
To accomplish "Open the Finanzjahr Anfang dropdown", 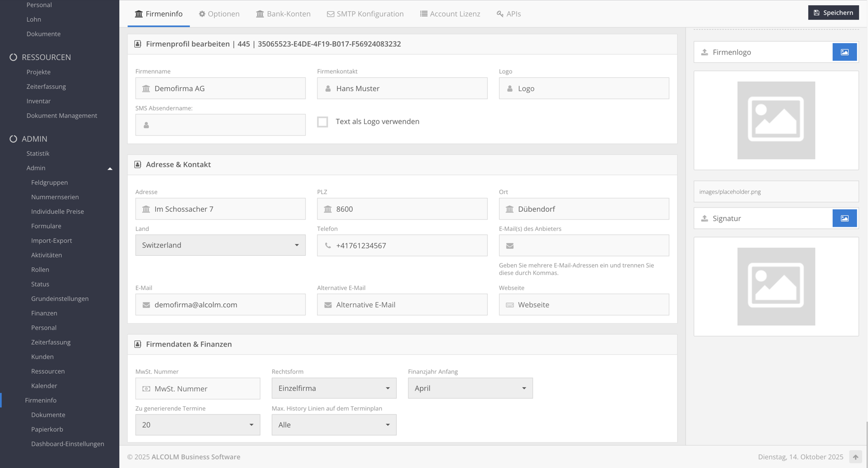I will (x=470, y=389).
